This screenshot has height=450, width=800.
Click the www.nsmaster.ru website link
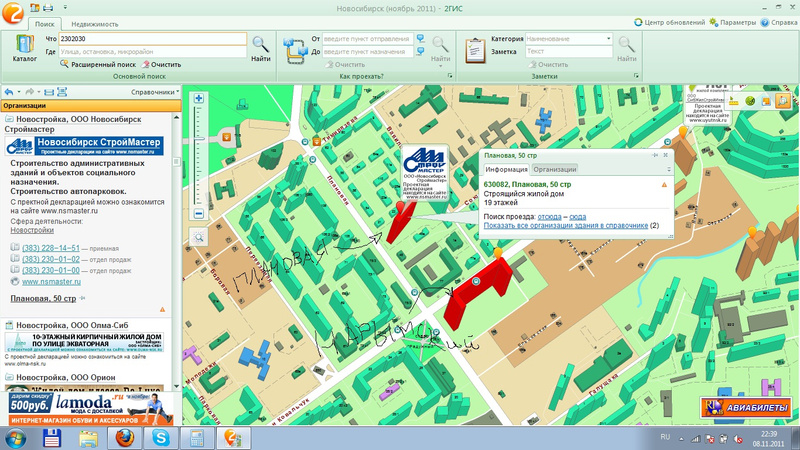(x=49, y=282)
